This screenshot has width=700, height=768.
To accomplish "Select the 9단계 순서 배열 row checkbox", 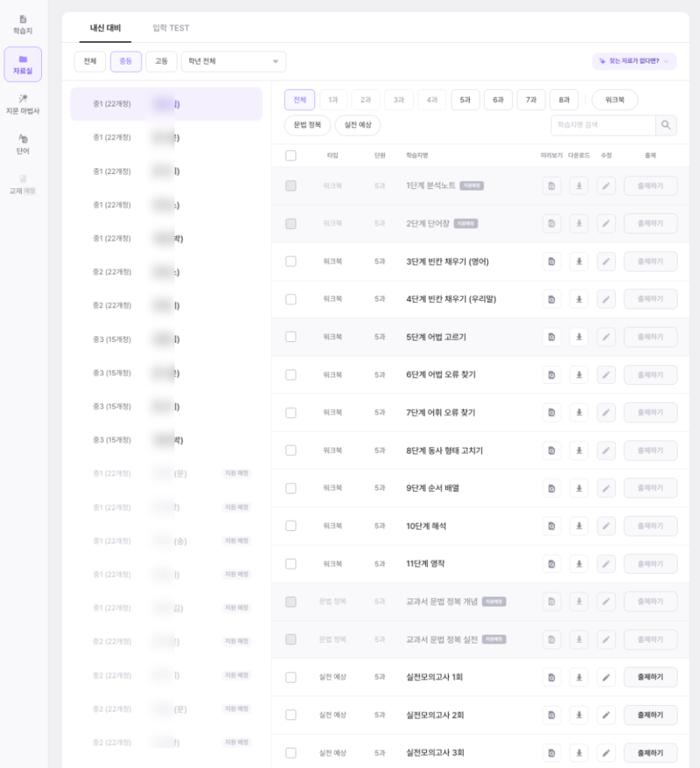I will [x=291, y=488].
